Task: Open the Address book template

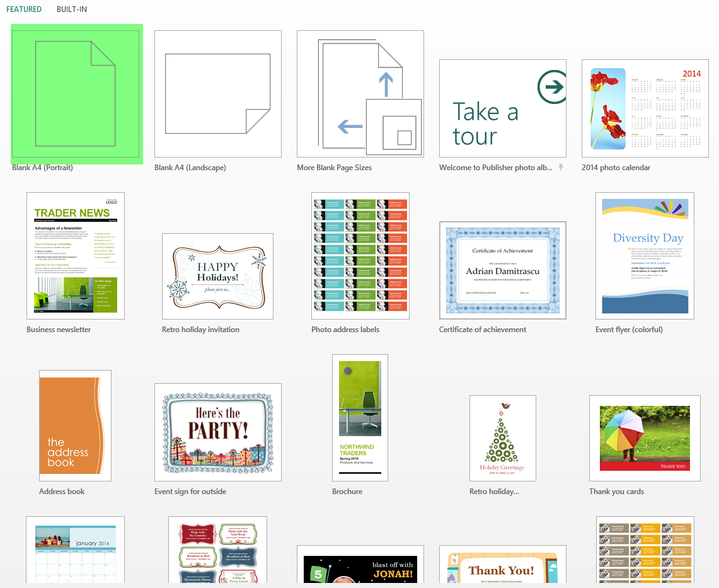Action: pyautogui.click(x=75, y=425)
